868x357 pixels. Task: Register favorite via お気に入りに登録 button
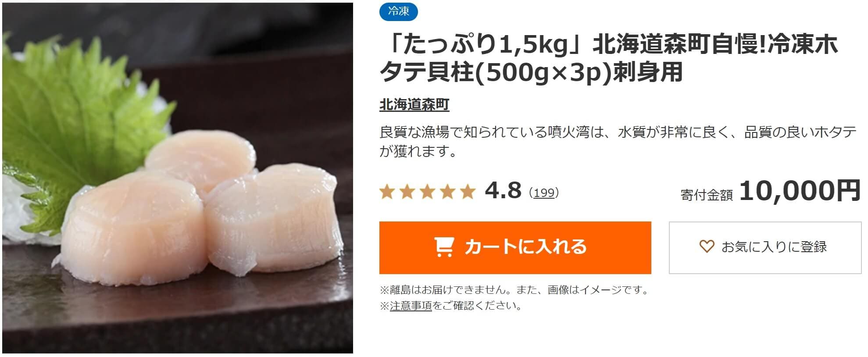pyautogui.click(x=765, y=248)
